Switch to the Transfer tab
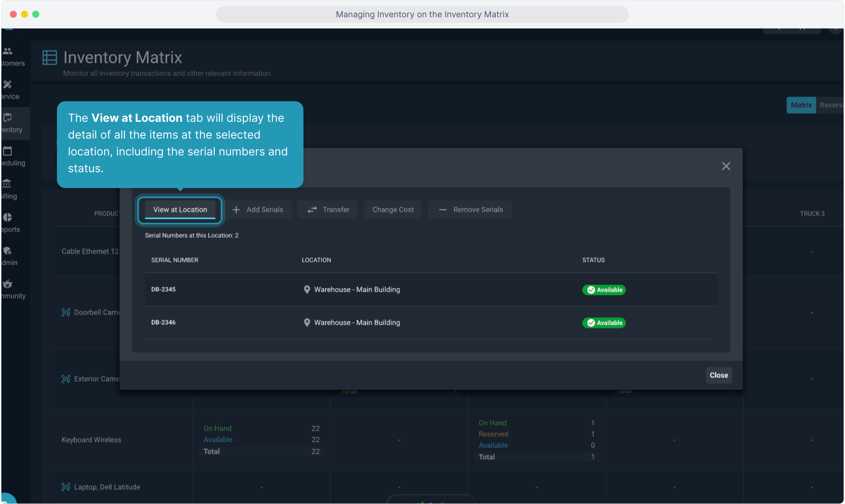Image resolution: width=845 pixels, height=504 pixels. pyautogui.click(x=328, y=210)
